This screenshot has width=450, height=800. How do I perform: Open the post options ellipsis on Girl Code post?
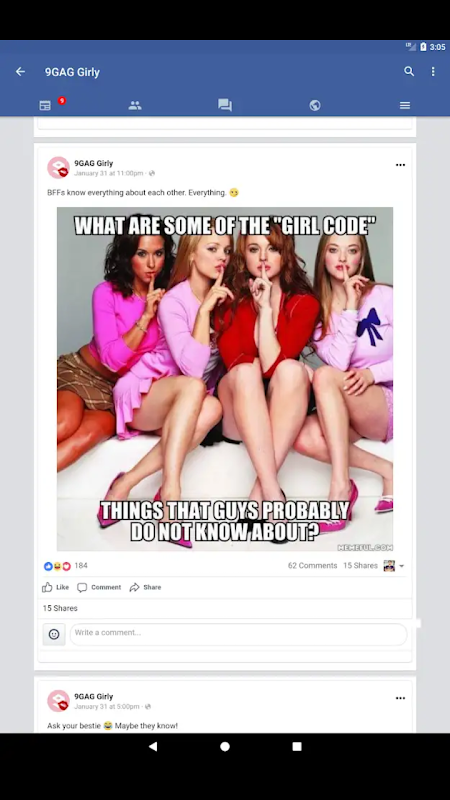pyautogui.click(x=401, y=165)
